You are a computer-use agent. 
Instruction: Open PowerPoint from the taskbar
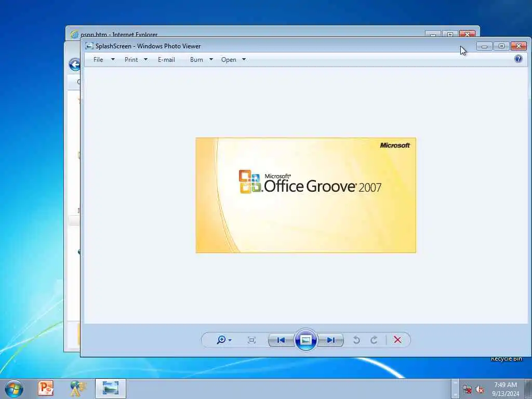click(x=46, y=389)
